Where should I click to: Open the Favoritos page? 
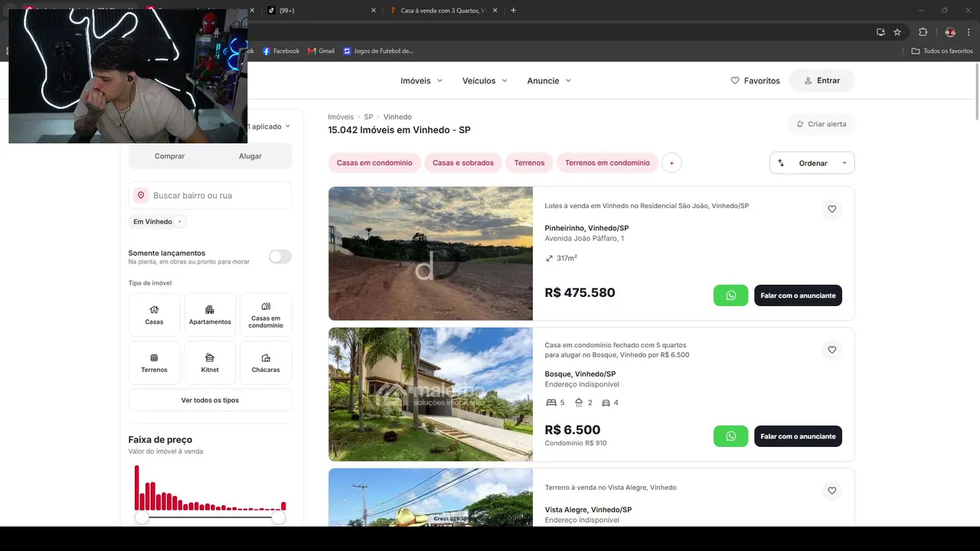755,80
